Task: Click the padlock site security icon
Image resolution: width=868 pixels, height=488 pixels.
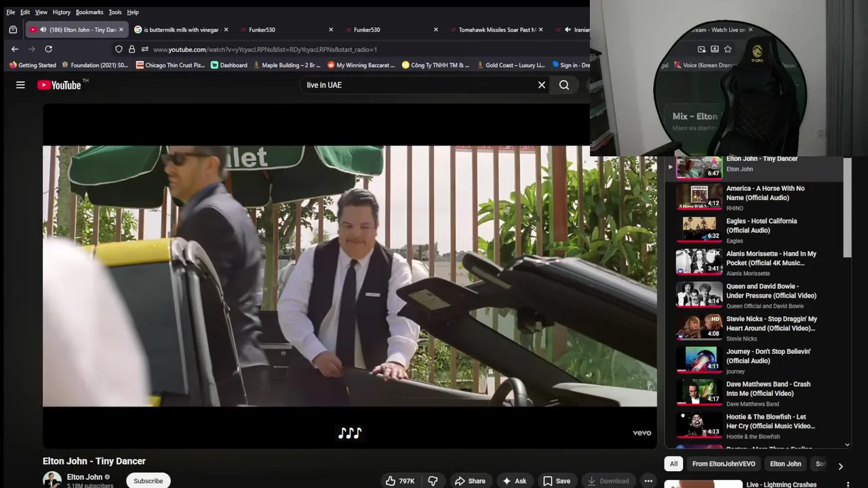Action: (132, 49)
